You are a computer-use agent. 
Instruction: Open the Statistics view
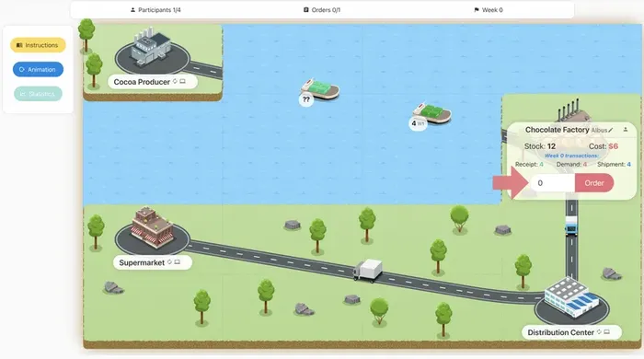(38, 94)
